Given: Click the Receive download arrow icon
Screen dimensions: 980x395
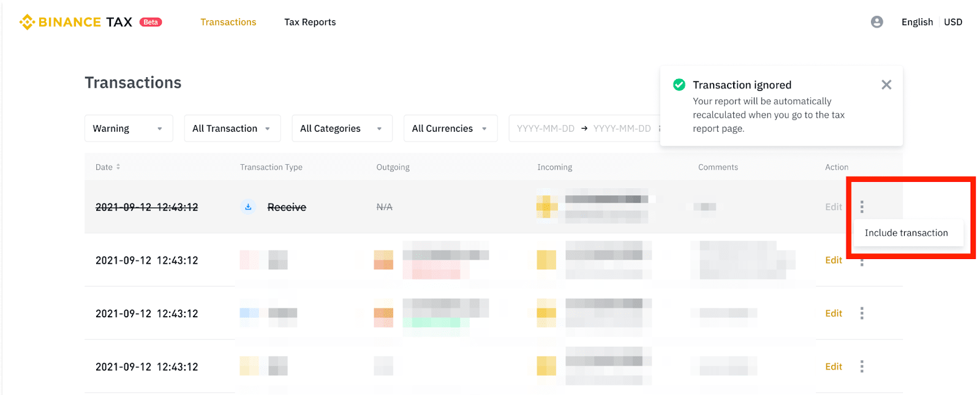Looking at the screenshot, I should (x=248, y=207).
